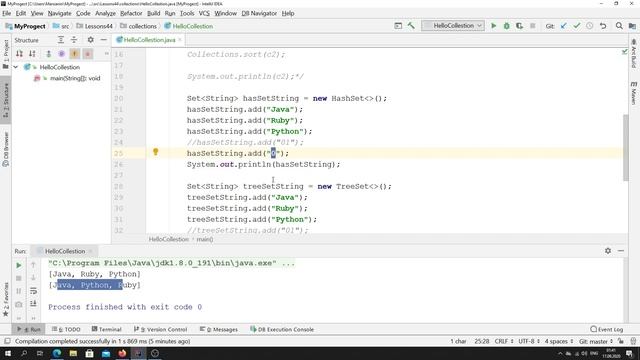Start debugging with the bug icon
This screenshot has width=640, height=360.
[507, 26]
